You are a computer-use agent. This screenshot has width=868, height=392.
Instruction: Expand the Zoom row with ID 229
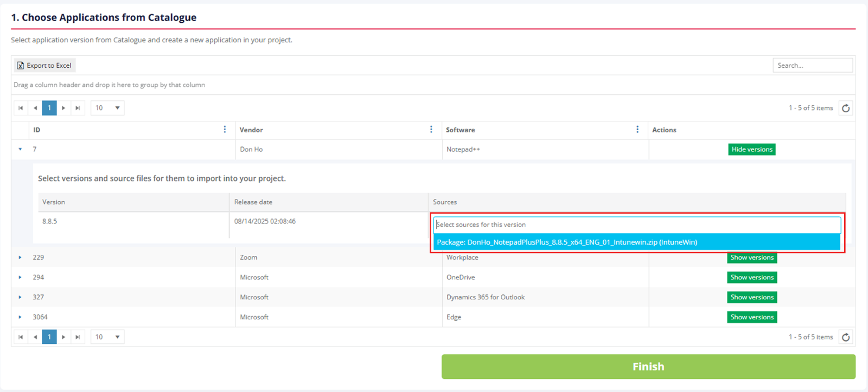pyautogui.click(x=20, y=258)
